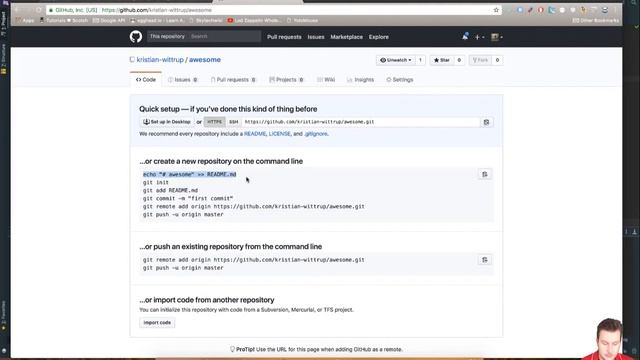640x360 pixels.
Task: Open the Unwatch dropdown button
Action: point(396,60)
